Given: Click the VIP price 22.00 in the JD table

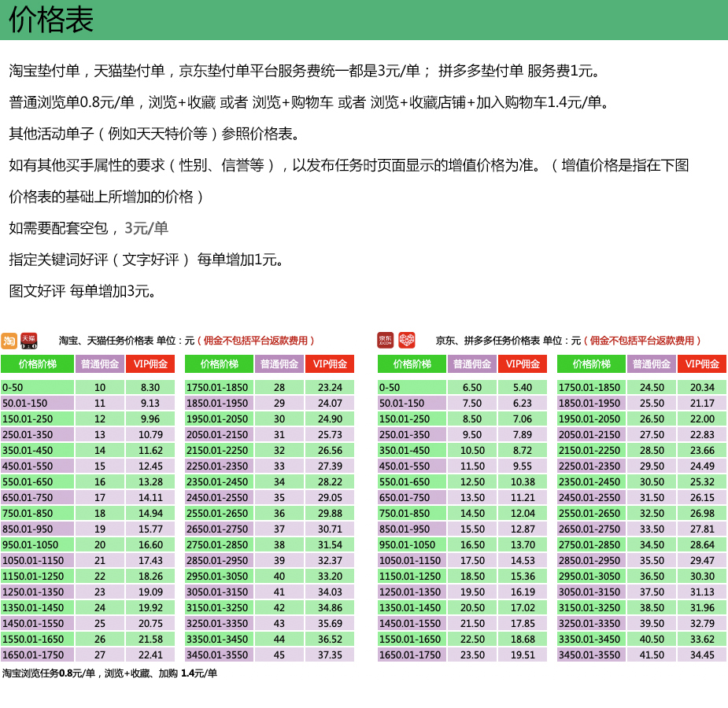Looking at the screenshot, I should point(702,419).
